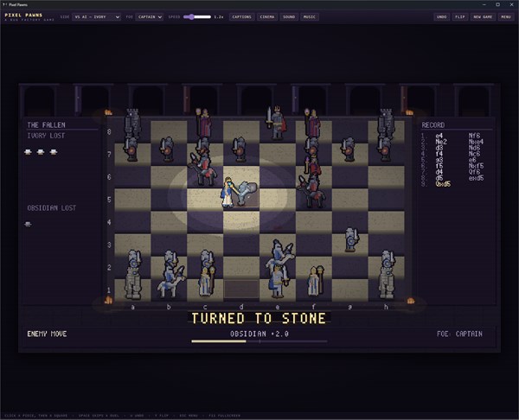Click move 'exd5' in the record
This screenshot has width=519, height=420.
point(476,178)
